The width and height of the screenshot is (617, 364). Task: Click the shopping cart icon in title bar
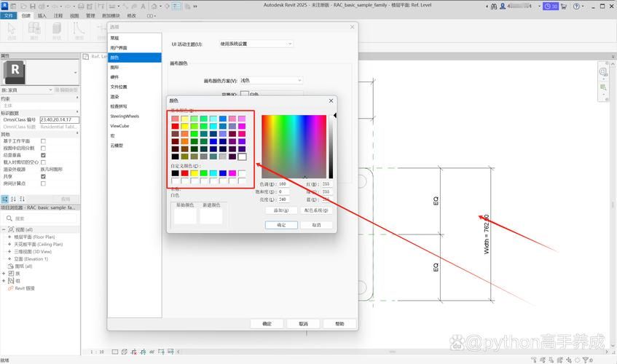click(x=564, y=7)
